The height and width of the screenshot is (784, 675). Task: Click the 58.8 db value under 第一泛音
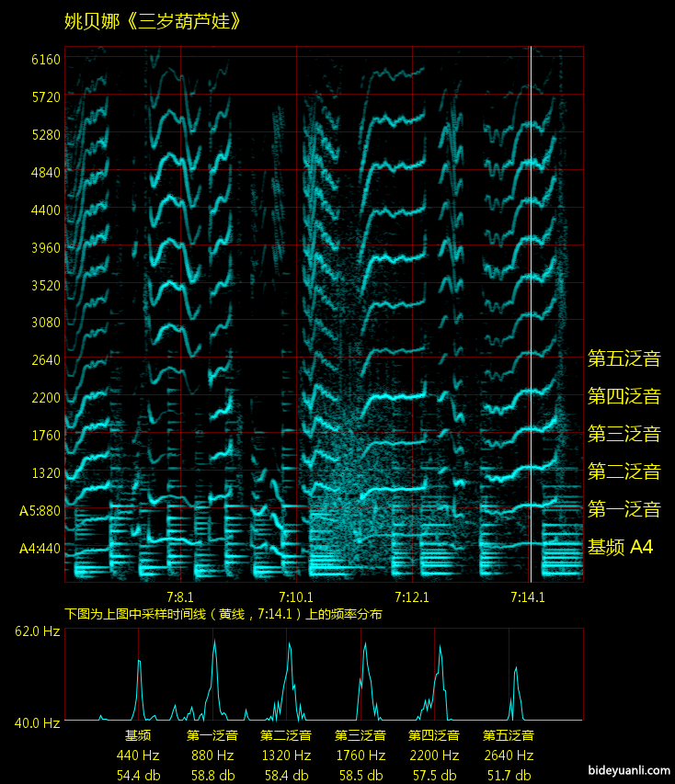(x=212, y=775)
